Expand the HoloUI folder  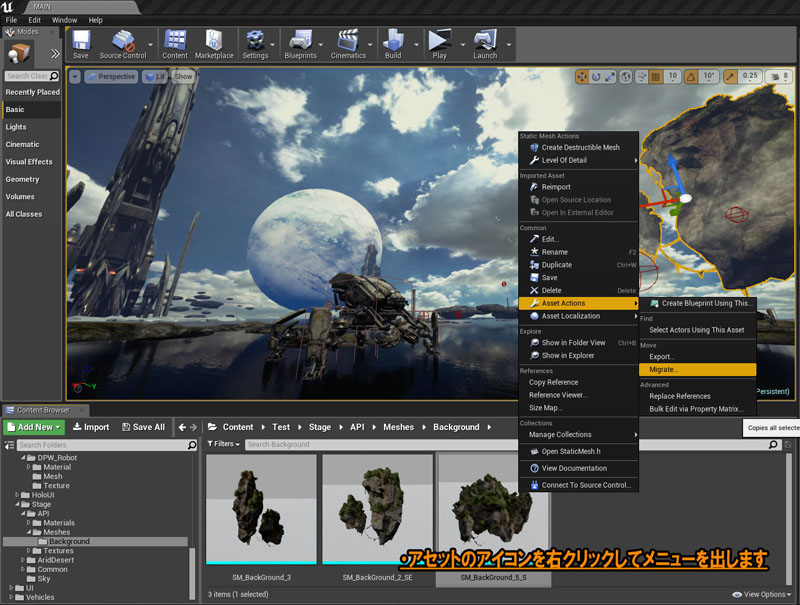17,495
